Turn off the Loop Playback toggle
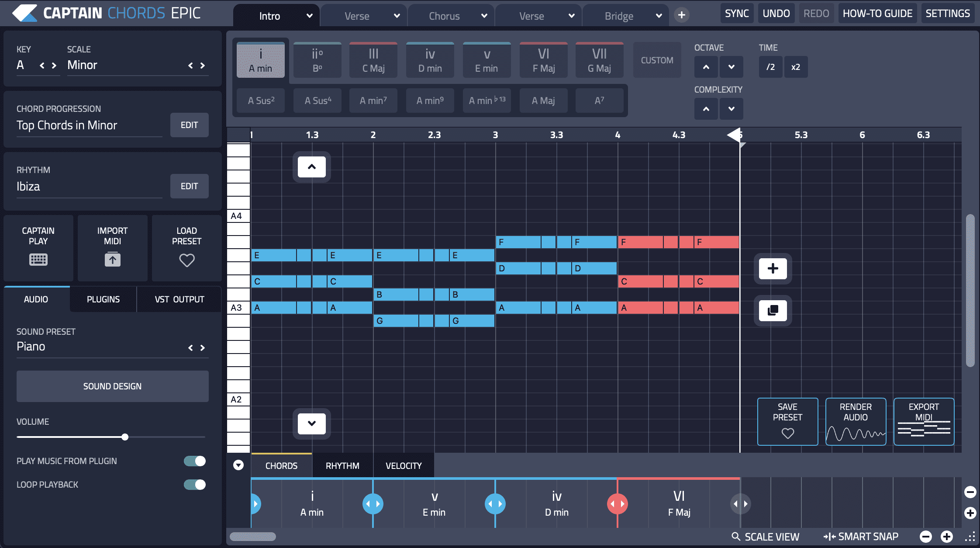This screenshot has width=980, height=548. (x=195, y=485)
